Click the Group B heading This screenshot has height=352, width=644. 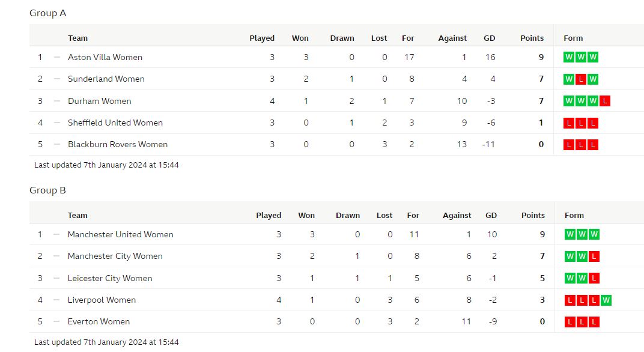click(47, 190)
